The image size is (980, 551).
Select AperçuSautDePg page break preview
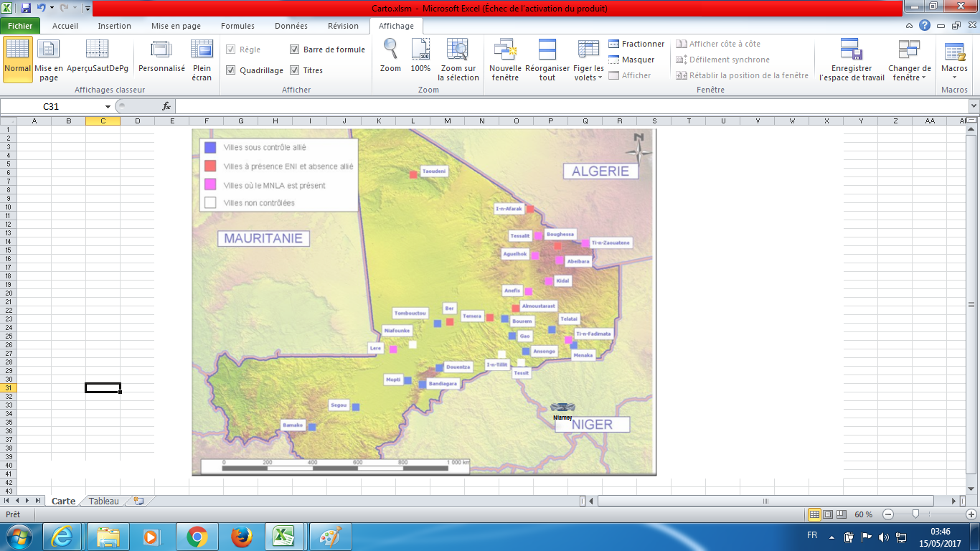pyautogui.click(x=98, y=57)
